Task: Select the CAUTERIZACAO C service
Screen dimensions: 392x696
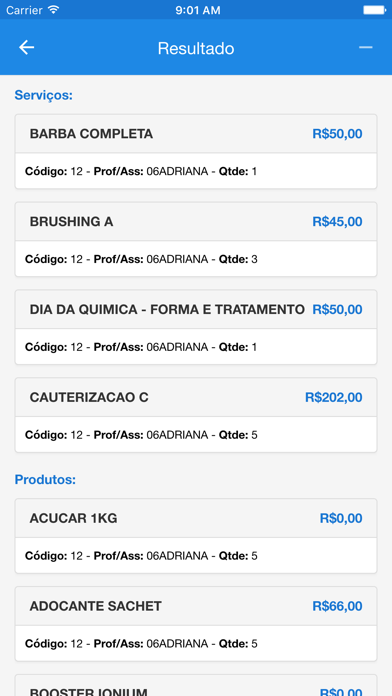Action: pos(196,415)
